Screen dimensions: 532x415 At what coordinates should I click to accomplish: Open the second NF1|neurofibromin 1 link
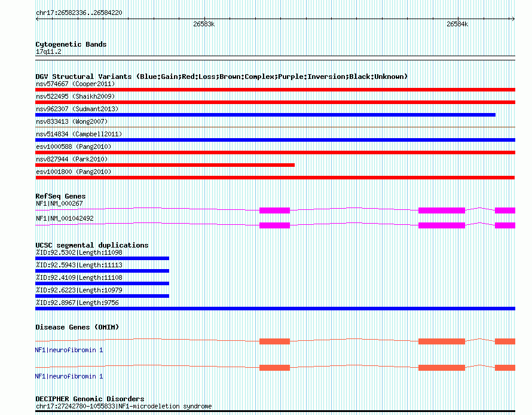[69, 376]
